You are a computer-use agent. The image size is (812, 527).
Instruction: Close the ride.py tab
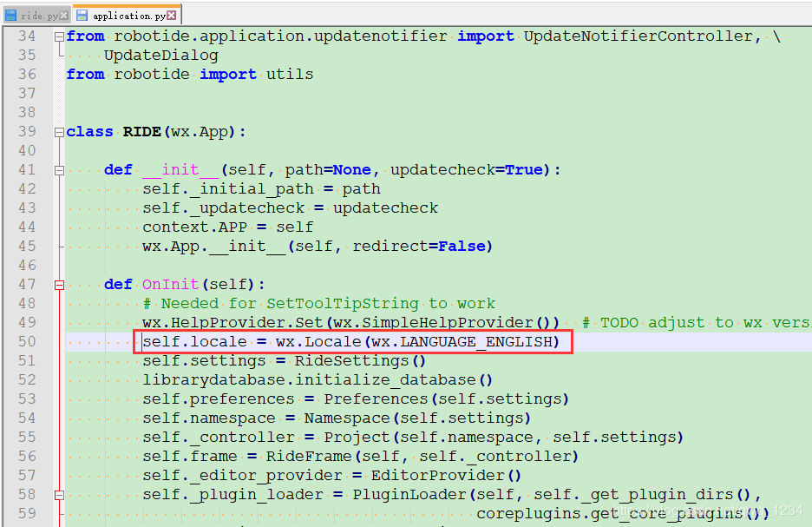coord(63,15)
